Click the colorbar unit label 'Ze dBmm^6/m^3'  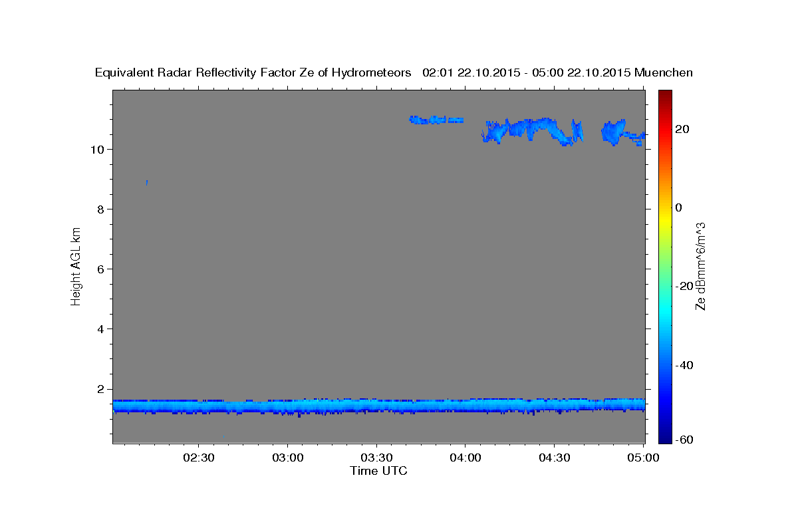coord(701,266)
